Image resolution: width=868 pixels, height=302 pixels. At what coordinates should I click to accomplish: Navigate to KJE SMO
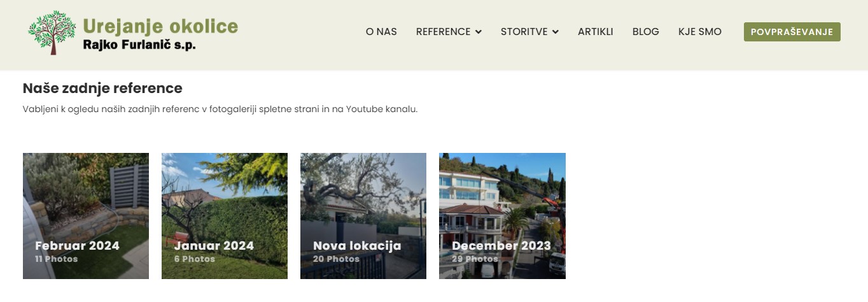699,32
